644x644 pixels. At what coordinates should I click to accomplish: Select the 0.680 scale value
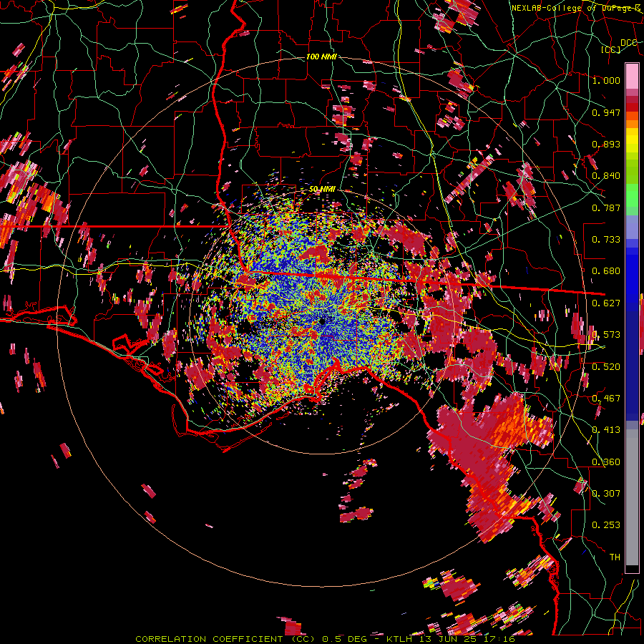tap(606, 271)
